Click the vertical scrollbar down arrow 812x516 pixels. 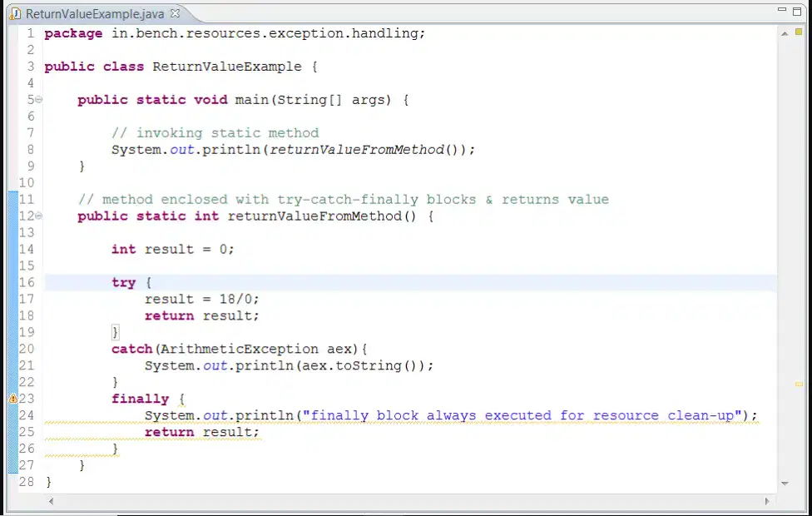pos(785,484)
